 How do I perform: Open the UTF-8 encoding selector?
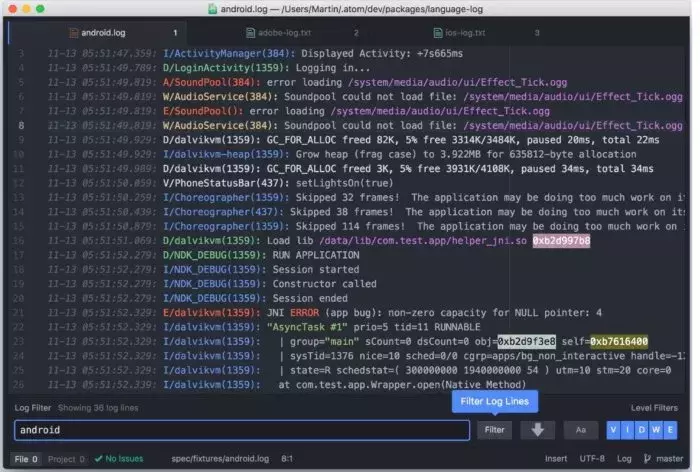tap(592, 459)
